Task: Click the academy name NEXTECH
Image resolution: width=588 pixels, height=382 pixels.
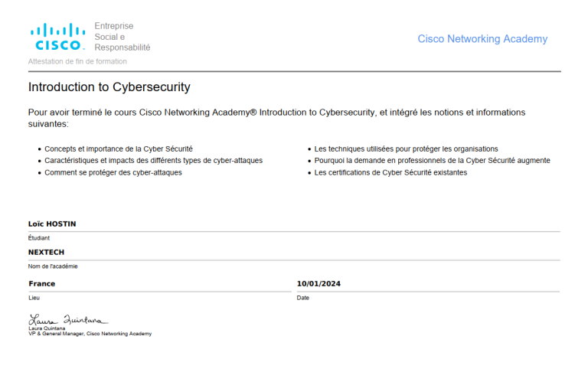Action: 46,253
